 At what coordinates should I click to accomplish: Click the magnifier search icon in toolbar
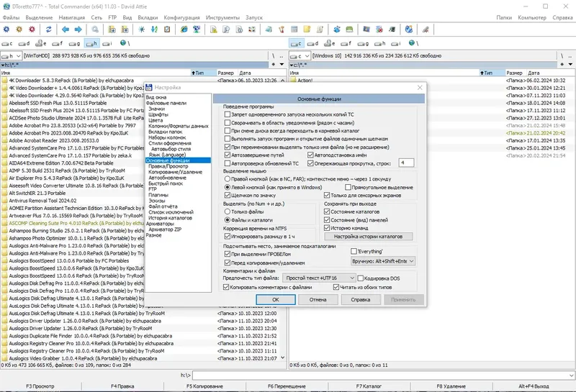coord(96,29)
